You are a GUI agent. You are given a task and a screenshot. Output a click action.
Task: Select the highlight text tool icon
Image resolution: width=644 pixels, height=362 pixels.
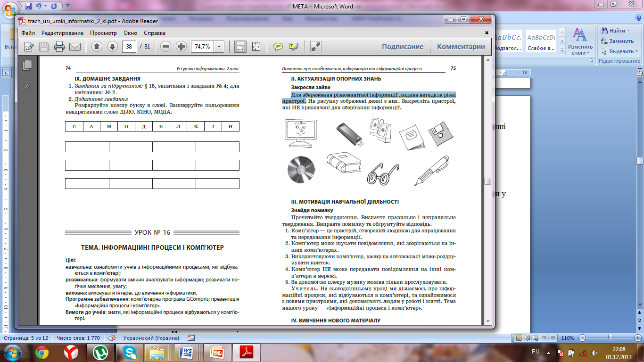click(293, 47)
